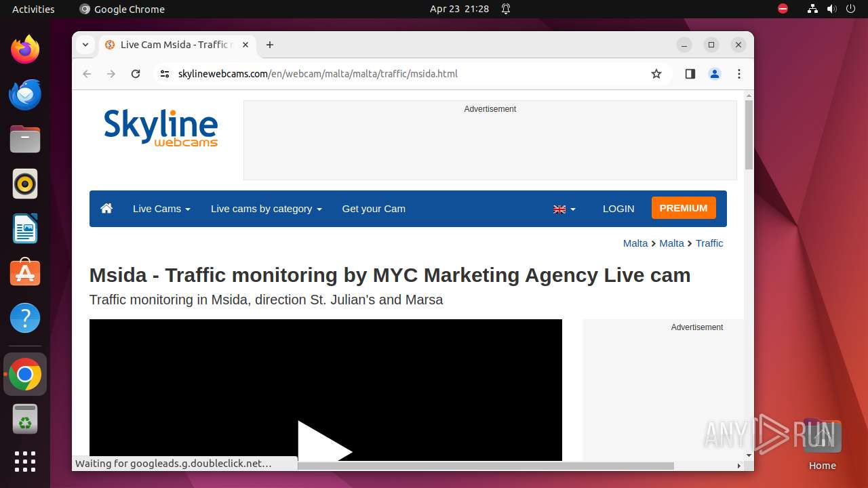The height and width of the screenshot is (488, 868).
Task: Click the scroll up arrow
Action: tap(749, 95)
